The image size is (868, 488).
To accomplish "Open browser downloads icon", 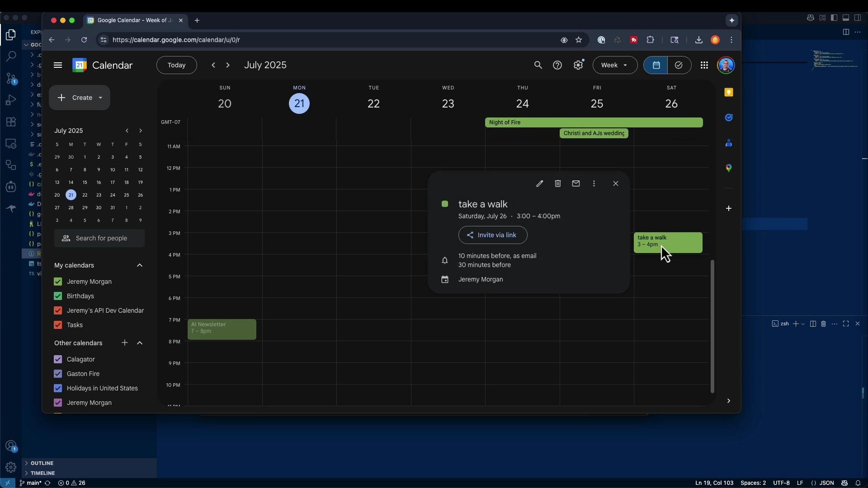I will (x=699, y=40).
